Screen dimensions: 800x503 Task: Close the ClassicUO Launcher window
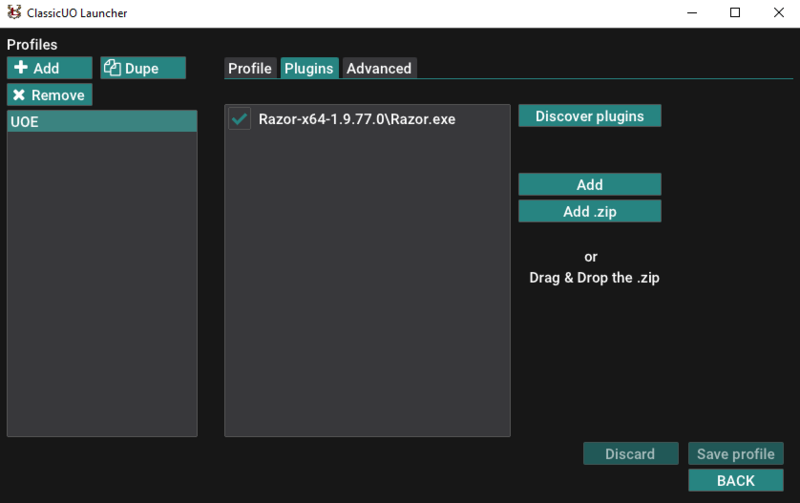coord(779,13)
